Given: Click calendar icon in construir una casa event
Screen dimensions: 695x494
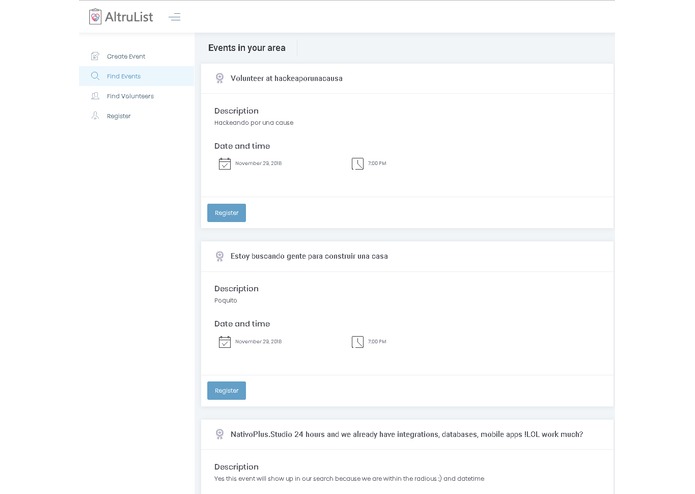Looking at the screenshot, I should 225,342.
